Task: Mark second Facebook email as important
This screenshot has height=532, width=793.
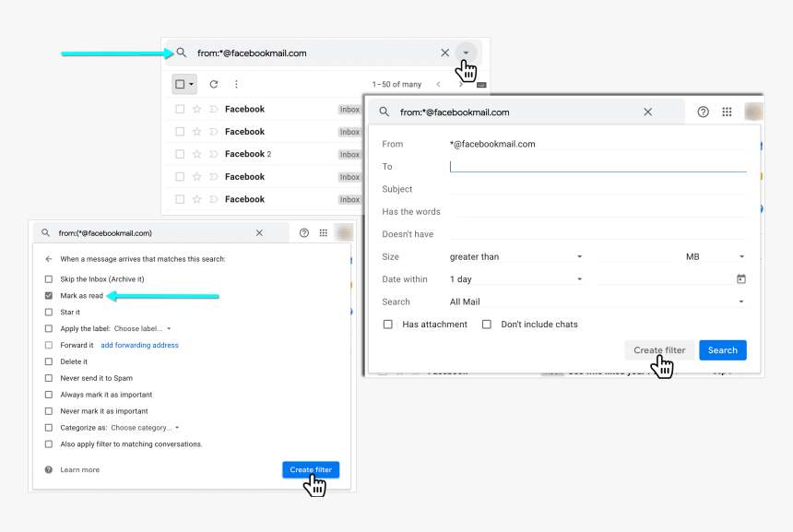Action: (213, 132)
